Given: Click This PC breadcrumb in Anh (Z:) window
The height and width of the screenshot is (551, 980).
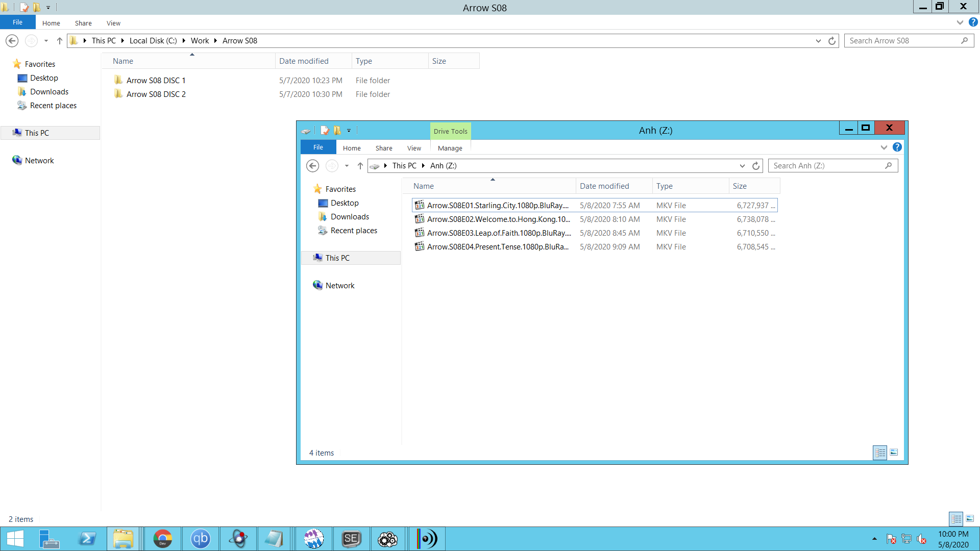Looking at the screenshot, I should (404, 166).
